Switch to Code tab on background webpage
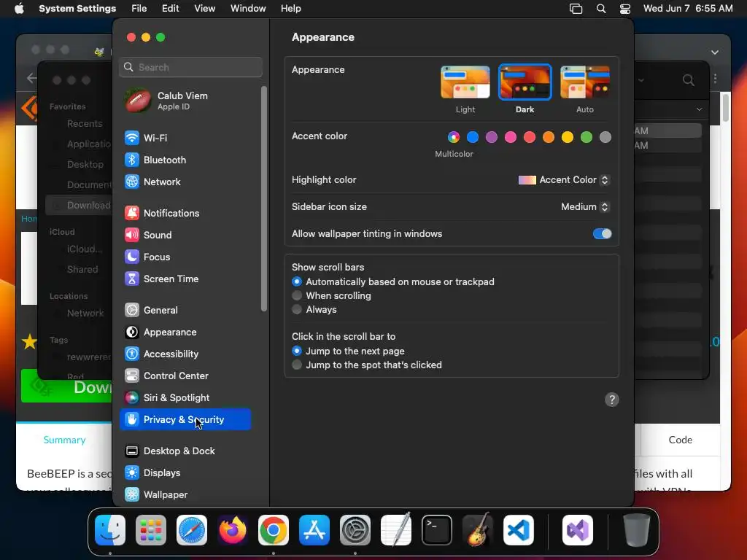The image size is (747, 560). pos(681,440)
